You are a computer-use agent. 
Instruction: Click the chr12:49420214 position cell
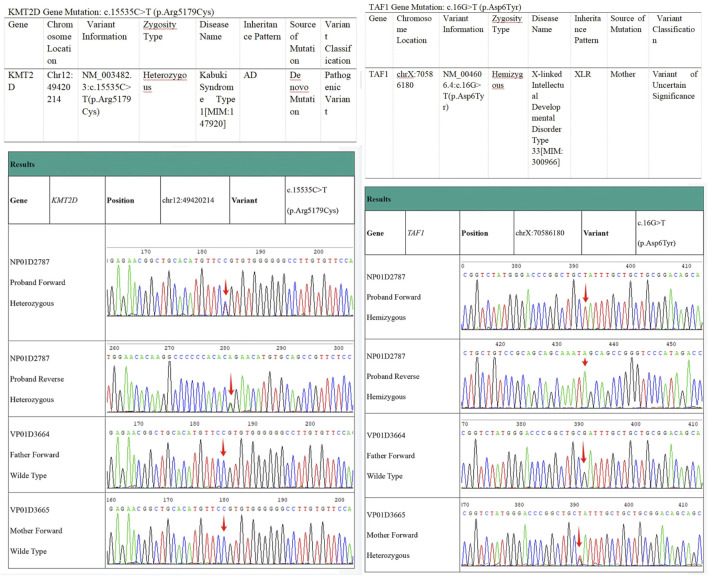click(195, 200)
